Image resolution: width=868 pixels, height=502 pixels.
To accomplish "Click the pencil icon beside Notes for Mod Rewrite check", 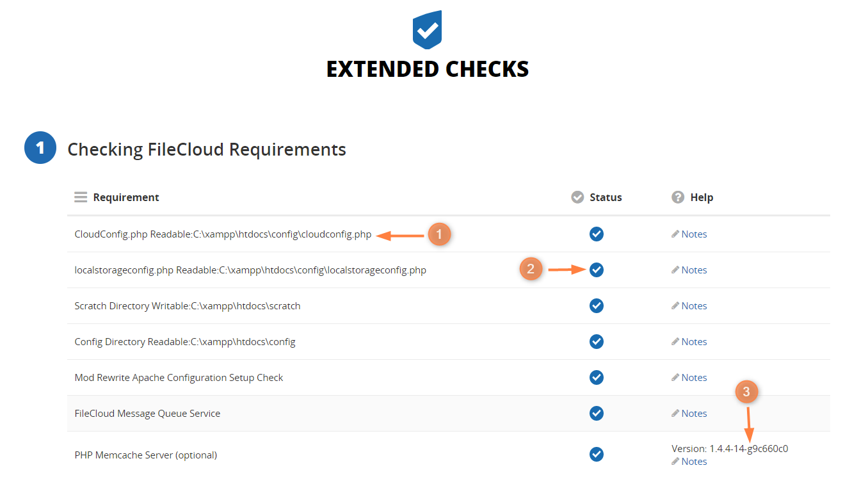I will pyautogui.click(x=674, y=377).
